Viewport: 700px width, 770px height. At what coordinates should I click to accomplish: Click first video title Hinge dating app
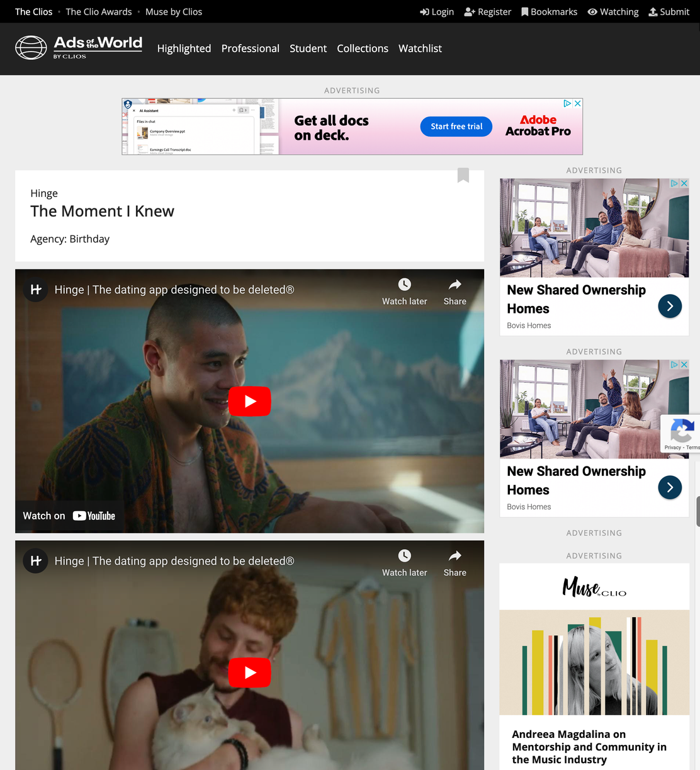pos(174,290)
